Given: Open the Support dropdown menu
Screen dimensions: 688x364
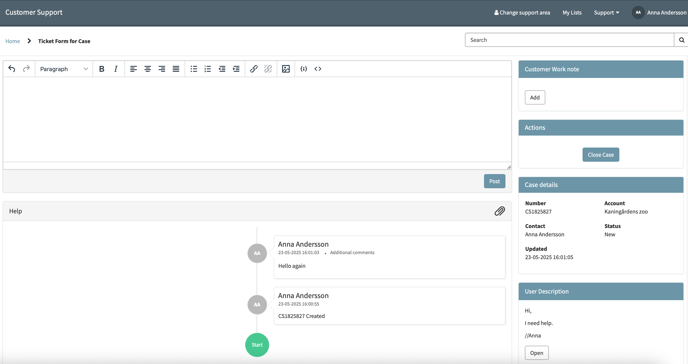Looking at the screenshot, I should tap(606, 13).
